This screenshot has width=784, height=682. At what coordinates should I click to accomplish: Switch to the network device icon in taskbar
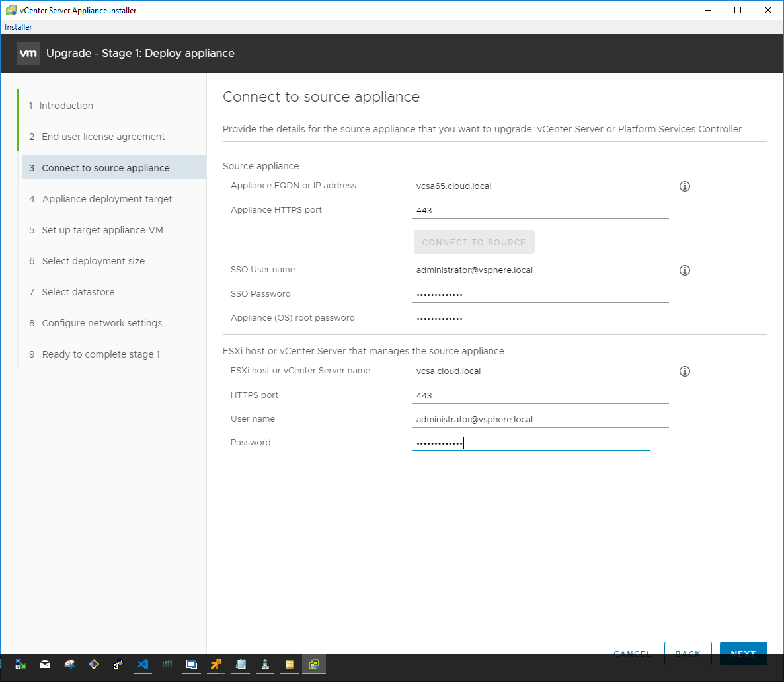[x=265, y=664]
